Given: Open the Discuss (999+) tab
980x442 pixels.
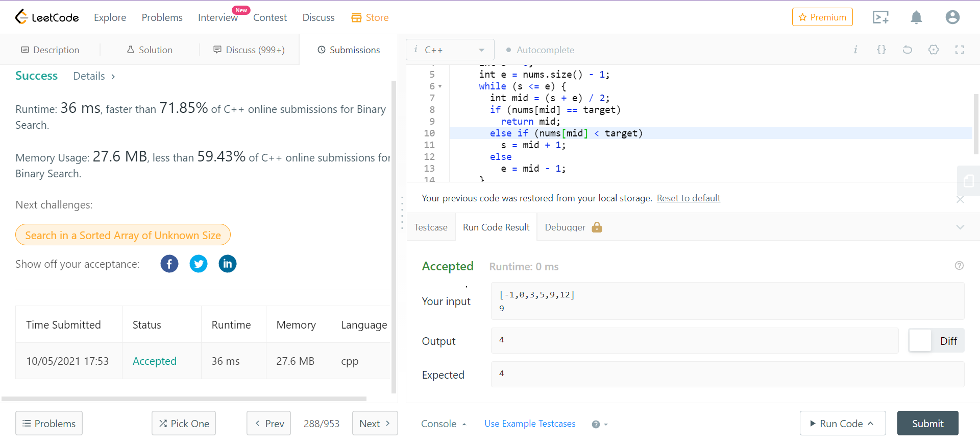Looking at the screenshot, I should [249, 50].
